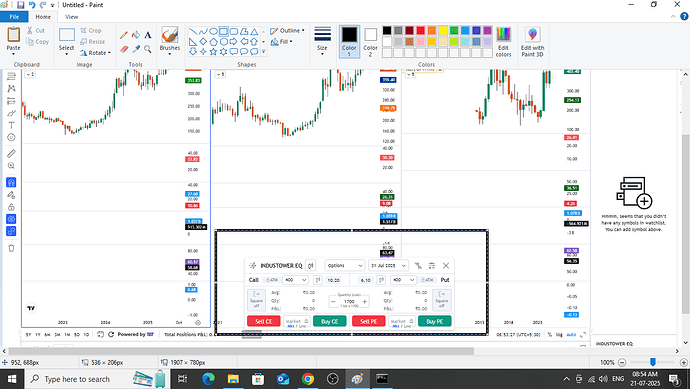This screenshot has width=690, height=389.
Task: Choose the Text tool
Action: (148, 35)
